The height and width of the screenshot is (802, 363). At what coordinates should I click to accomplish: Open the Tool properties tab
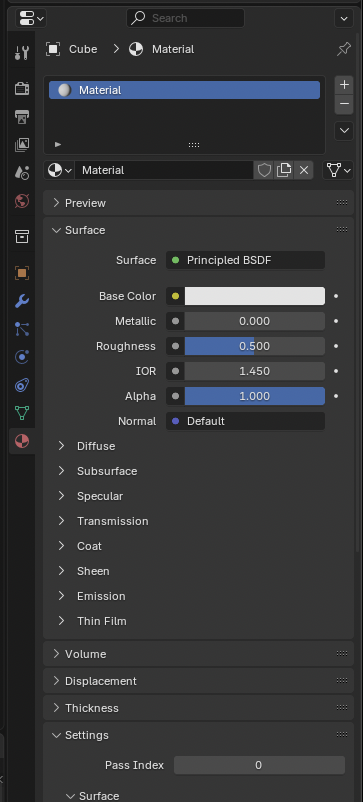point(22,52)
